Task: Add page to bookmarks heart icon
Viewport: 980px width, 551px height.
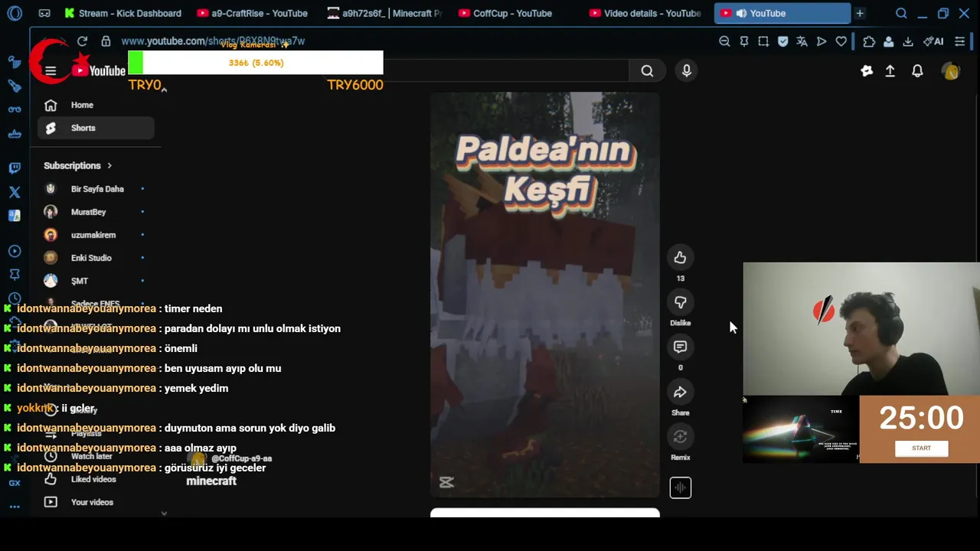Action: (841, 41)
